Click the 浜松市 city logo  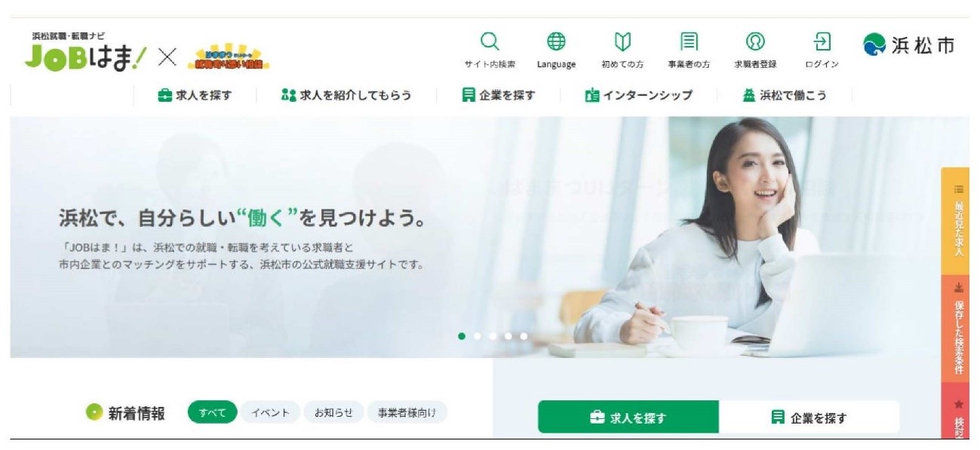[x=909, y=45]
